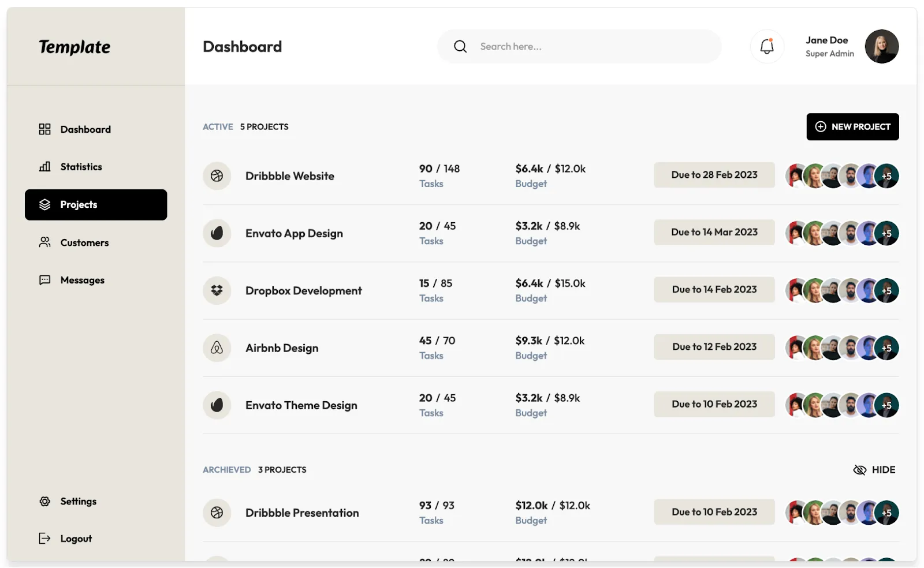The image size is (924, 568).
Task: Open the Dribbble Website project icon
Action: pos(217,175)
